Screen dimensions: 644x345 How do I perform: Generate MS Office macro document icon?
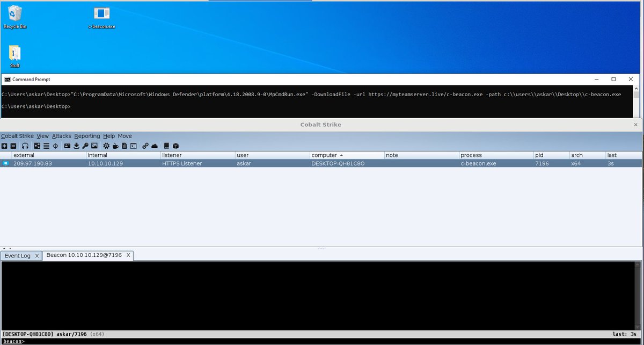125,146
